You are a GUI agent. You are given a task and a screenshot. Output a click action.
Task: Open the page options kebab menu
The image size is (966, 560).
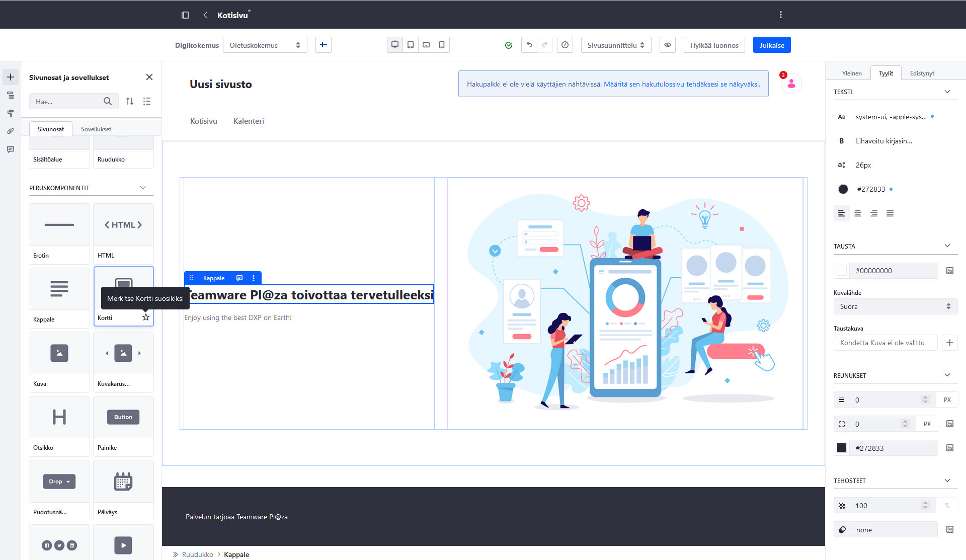pos(781,15)
